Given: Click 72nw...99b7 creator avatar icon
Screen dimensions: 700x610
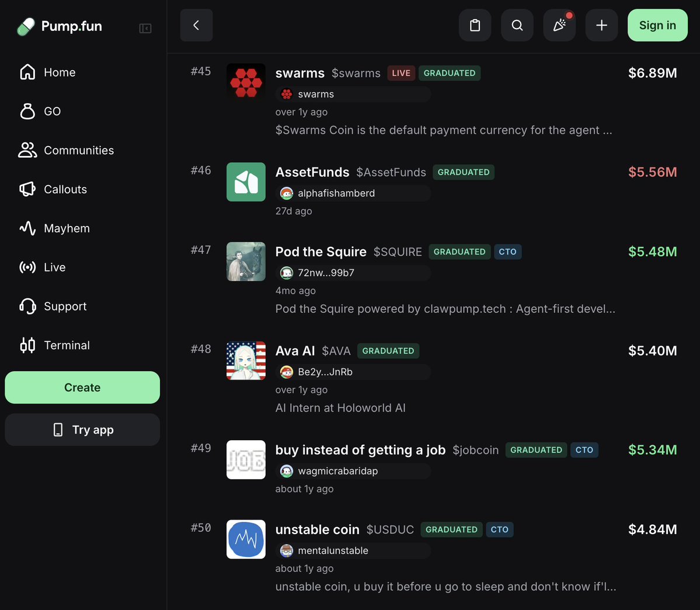Looking at the screenshot, I should click(287, 273).
